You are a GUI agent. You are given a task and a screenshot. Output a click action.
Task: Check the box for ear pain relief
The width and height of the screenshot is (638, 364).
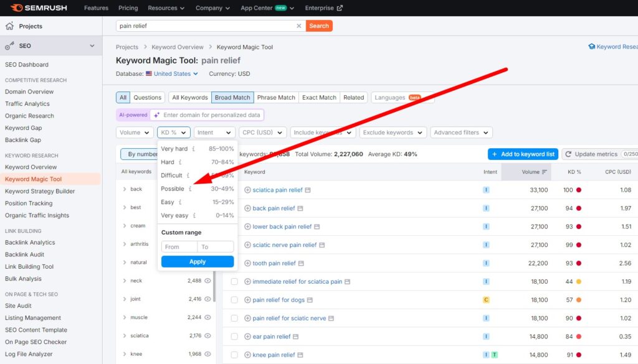pyautogui.click(x=234, y=337)
